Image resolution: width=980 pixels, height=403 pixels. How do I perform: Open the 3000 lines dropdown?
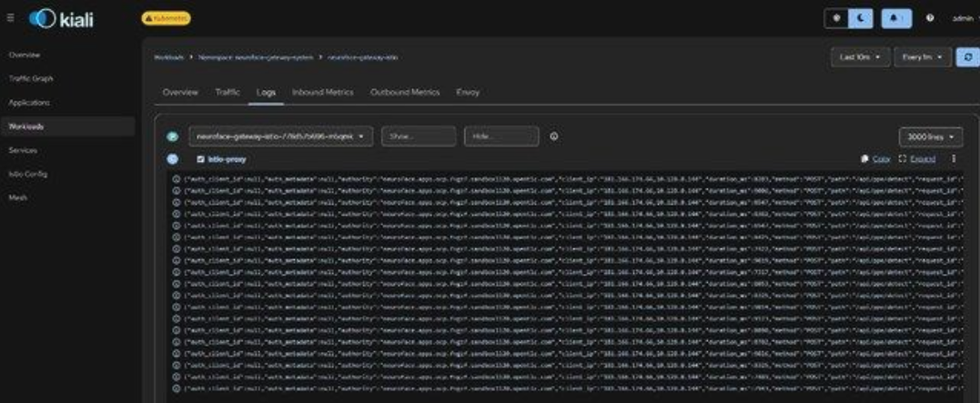[931, 136]
